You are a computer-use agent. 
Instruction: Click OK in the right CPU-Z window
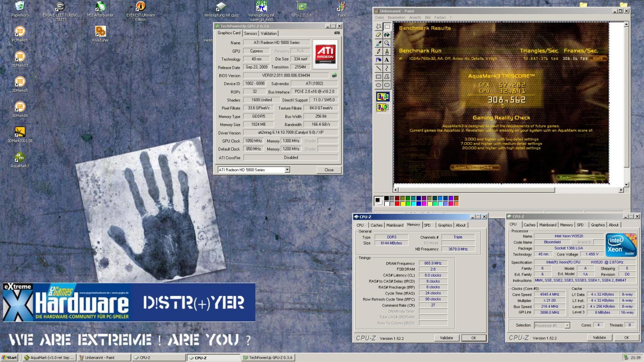coord(627,337)
